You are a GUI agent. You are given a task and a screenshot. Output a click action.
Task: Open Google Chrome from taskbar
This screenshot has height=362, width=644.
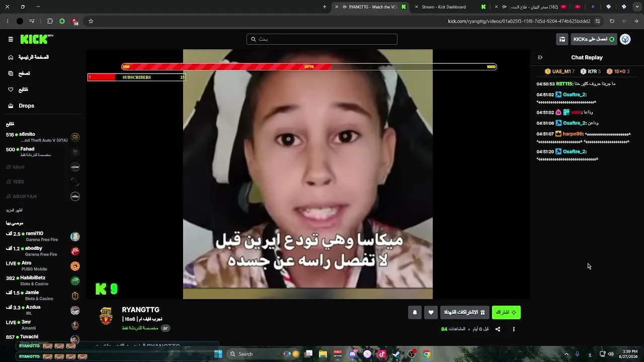426,354
